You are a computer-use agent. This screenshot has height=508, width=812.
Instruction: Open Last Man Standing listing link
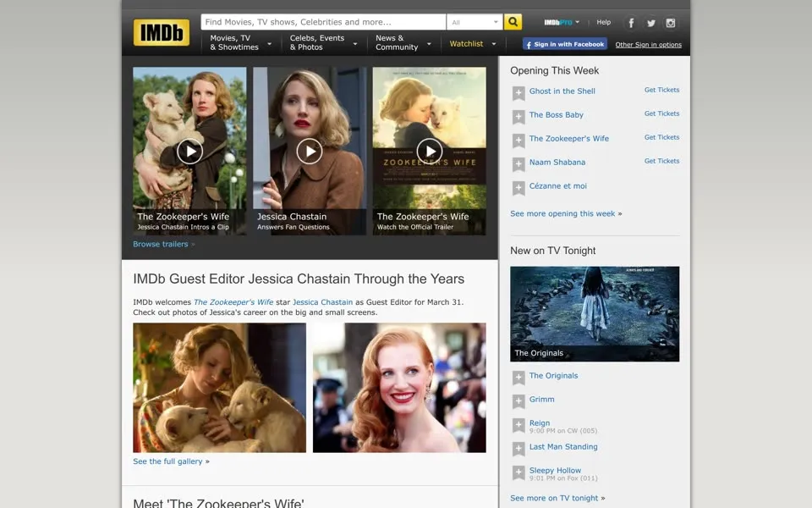563,447
